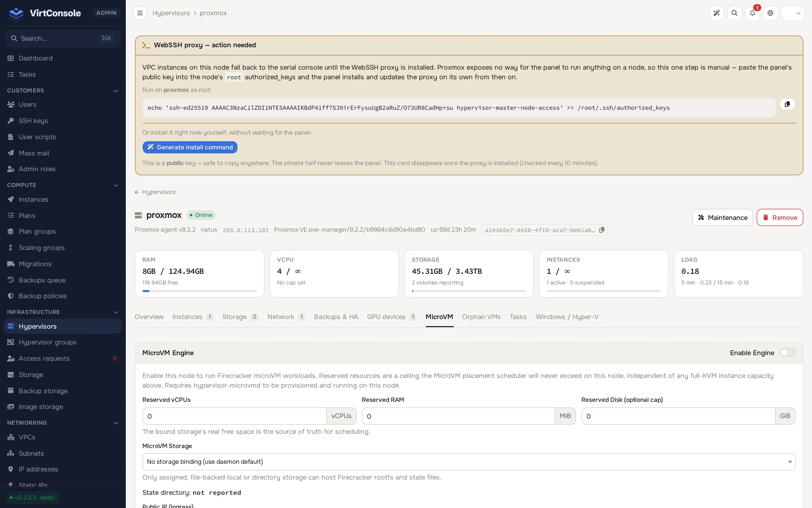
Task: Click the hamburger menu icon
Action: pyautogui.click(x=140, y=13)
